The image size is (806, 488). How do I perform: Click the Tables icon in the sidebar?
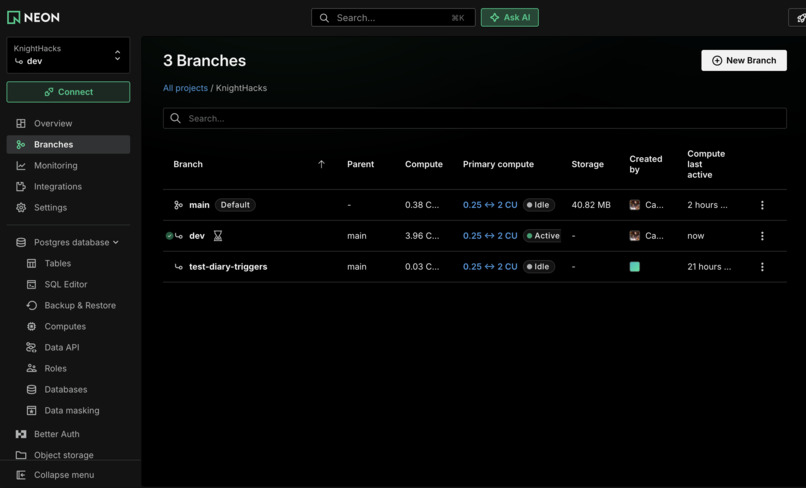pos(31,263)
